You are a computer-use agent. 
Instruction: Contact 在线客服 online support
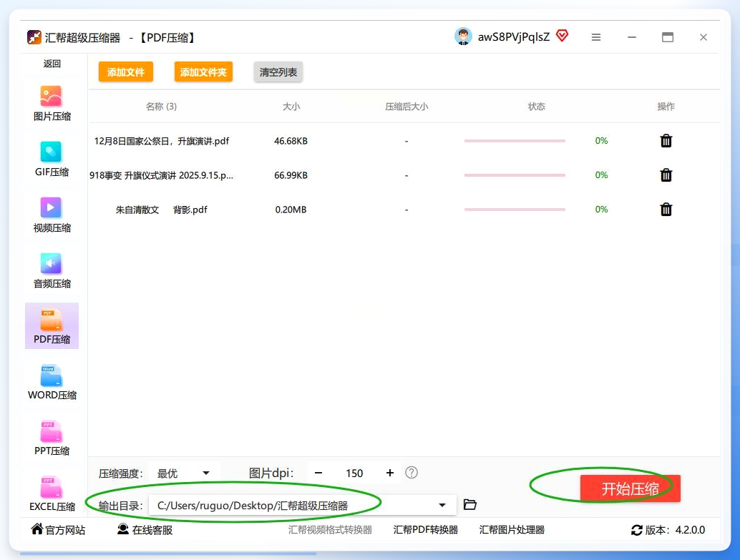[x=145, y=530]
